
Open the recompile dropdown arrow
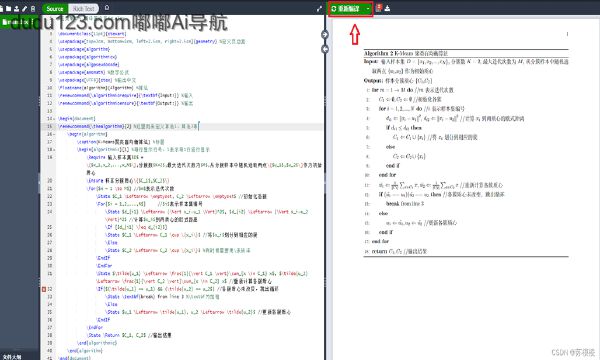[368, 8]
